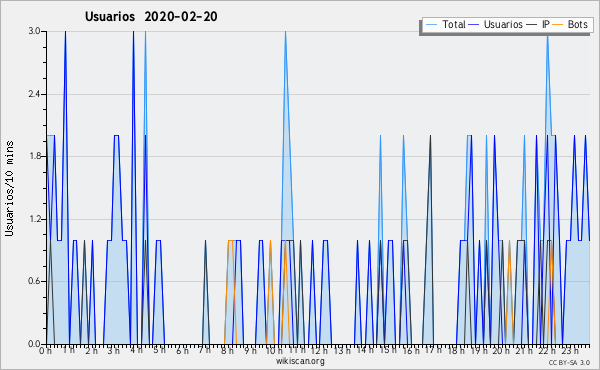Click the chart title 'Usuarios 2020-02-20'
Screen dimensions: 600x370
tap(151, 16)
